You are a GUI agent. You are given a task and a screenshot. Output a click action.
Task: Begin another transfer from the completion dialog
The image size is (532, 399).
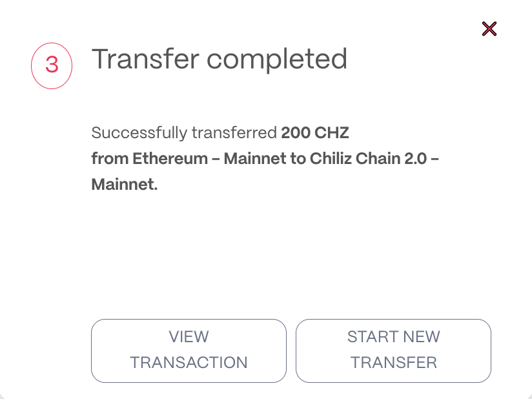tap(393, 350)
